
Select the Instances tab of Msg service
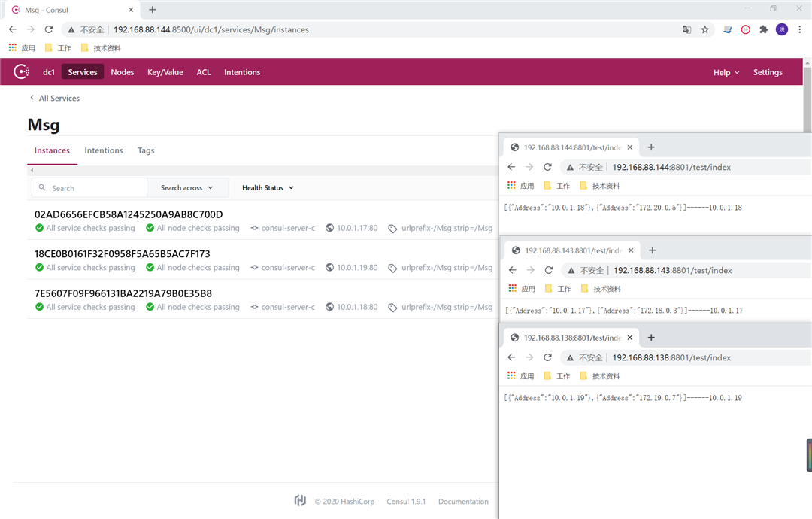(52, 150)
